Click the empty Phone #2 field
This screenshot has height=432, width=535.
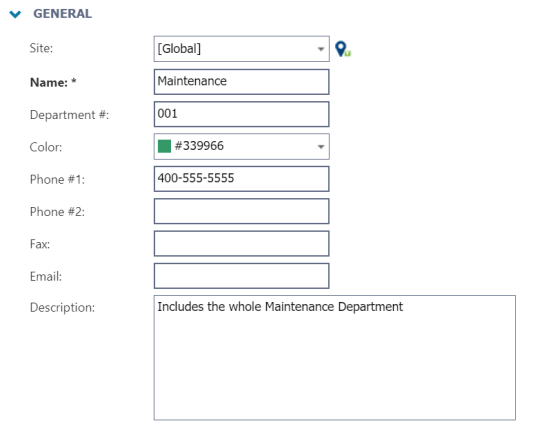pyautogui.click(x=242, y=211)
